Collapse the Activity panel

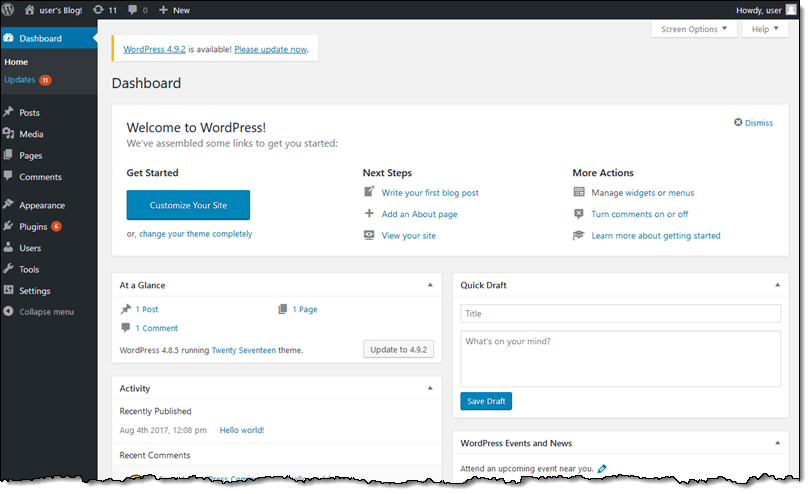(x=430, y=388)
